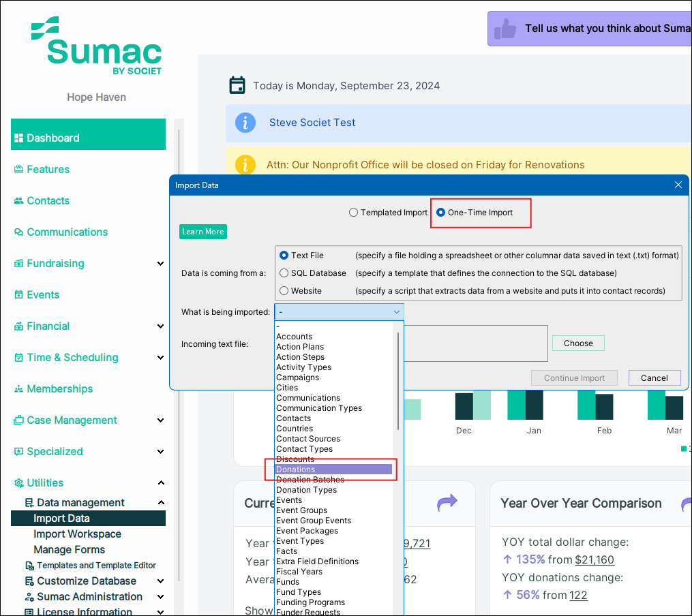Open the What is being imported dropdown
This screenshot has height=616, width=692.
pyautogui.click(x=339, y=312)
